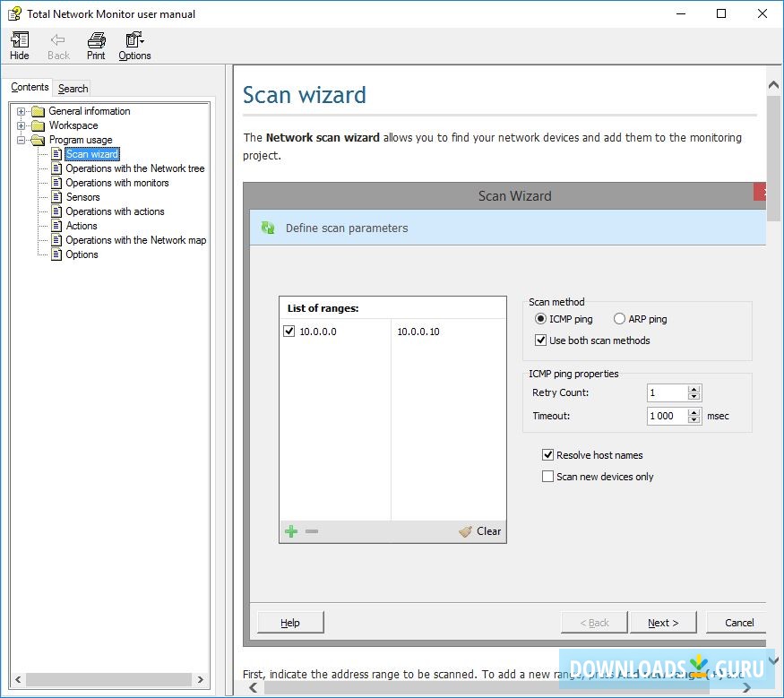Screen dimensions: 784x698
Task: Click the Help button
Action: pos(289,622)
